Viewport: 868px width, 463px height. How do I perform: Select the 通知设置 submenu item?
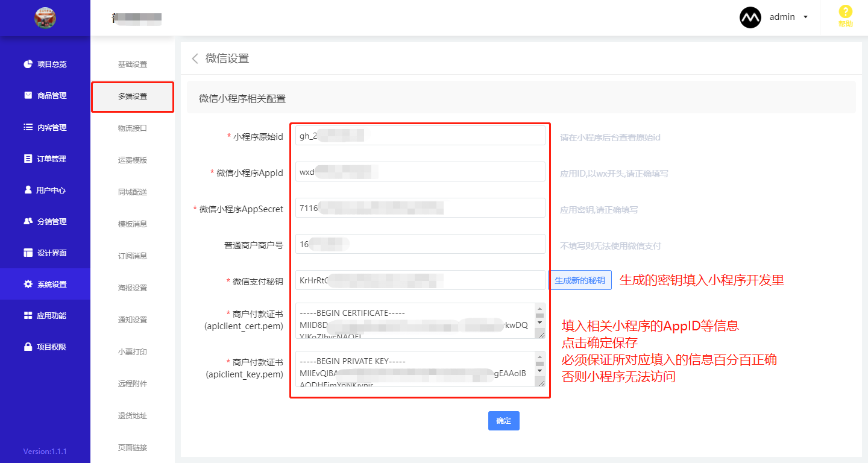pos(133,320)
